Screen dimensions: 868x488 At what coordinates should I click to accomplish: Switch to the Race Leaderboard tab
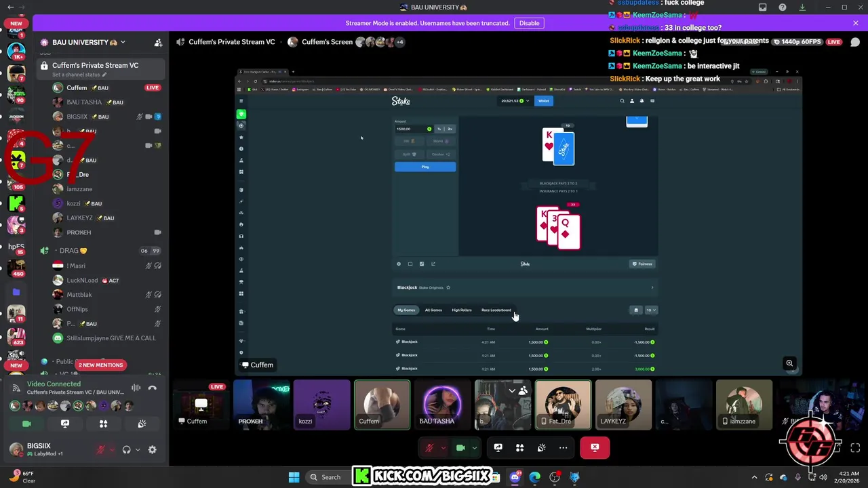496,310
